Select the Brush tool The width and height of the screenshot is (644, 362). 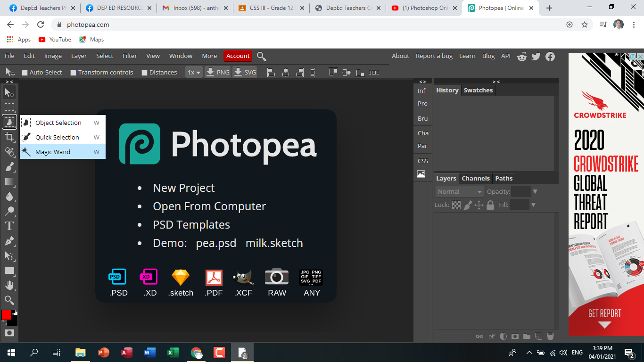[9, 166]
